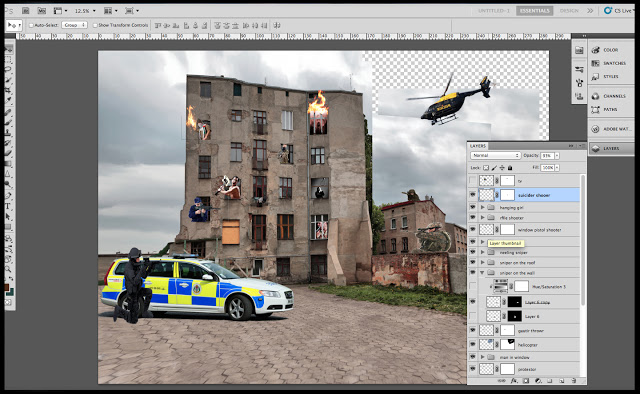640x394 pixels.
Task: Hide the helicopter layer
Action: tap(473, 345)
